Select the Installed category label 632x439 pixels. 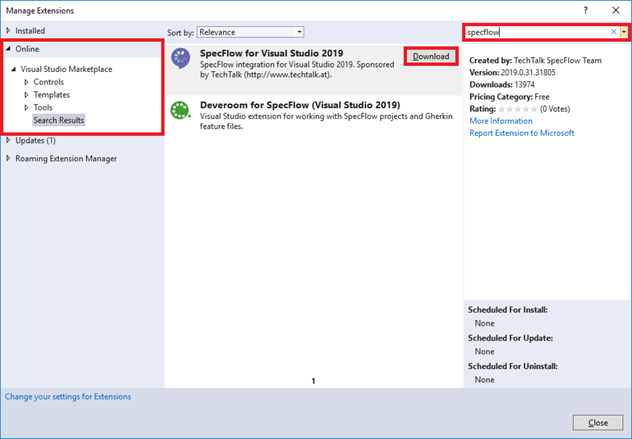pos(30,31)
